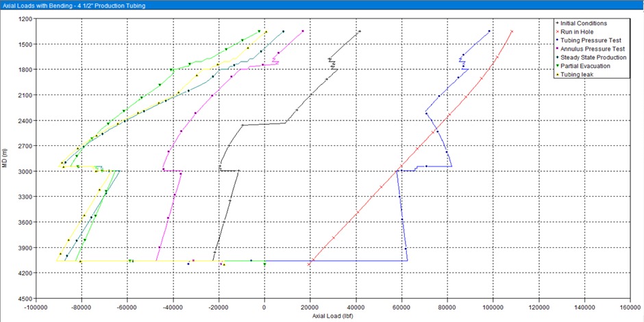Click the yellow Tubing leak legend marker
The width and height of the screenshot is (644, 322).
[556, 75]
